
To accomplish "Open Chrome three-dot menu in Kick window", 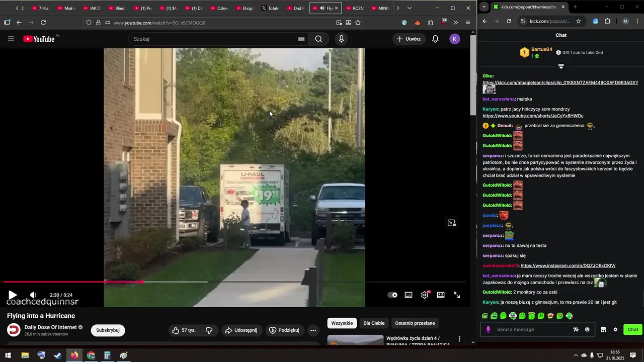I will 637,21.
